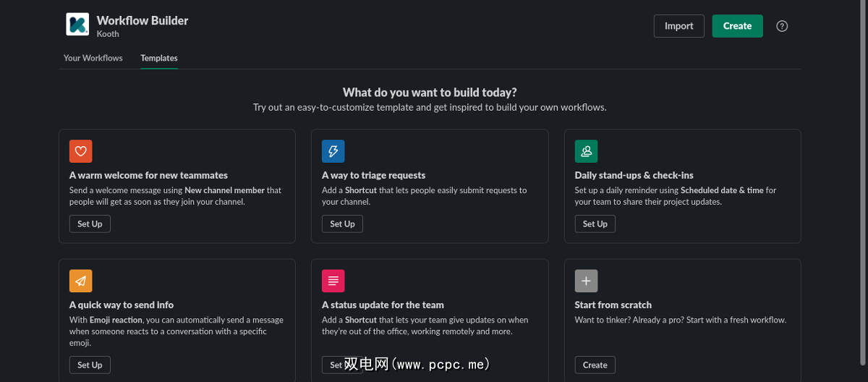Set up the quick send info template

click(90, 365)
